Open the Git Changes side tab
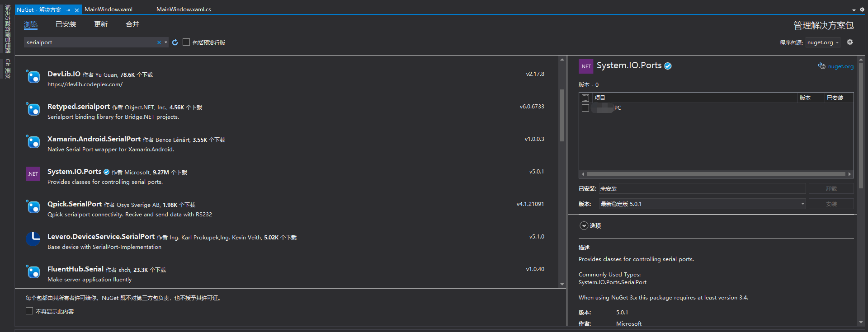 click(8, 69)
